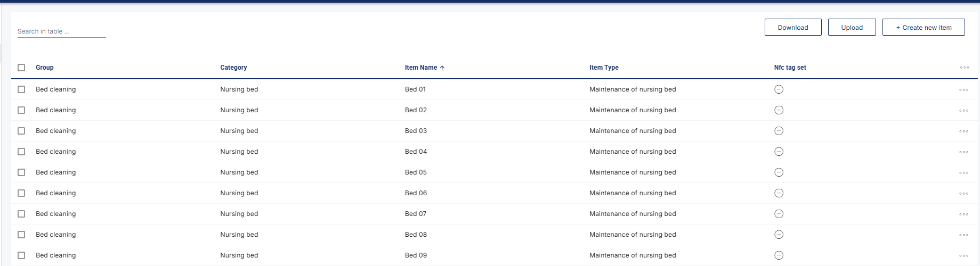Open three-dot menu for Bed 01 row
Viewport: 980px width, 266px height.
963,90
